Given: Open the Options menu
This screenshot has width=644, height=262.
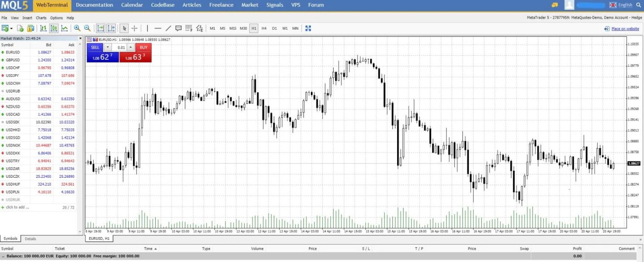Looking at the screenshot, I should click(56, 18).
